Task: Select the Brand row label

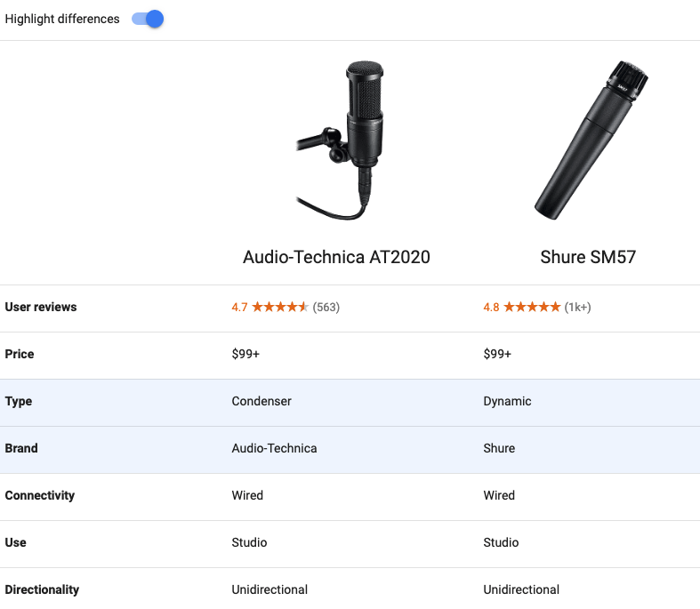Action: click(x=21, y=449)
